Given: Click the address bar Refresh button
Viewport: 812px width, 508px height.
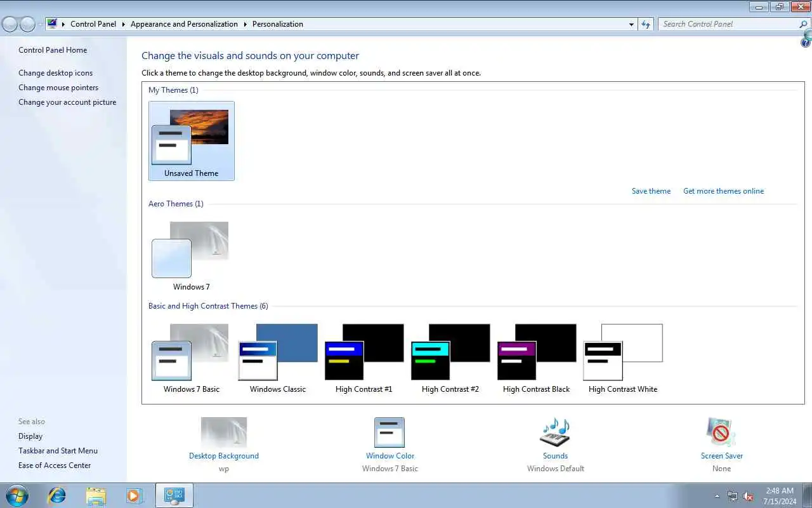Looking at the screenshot, I should click(x=646, y=24).
